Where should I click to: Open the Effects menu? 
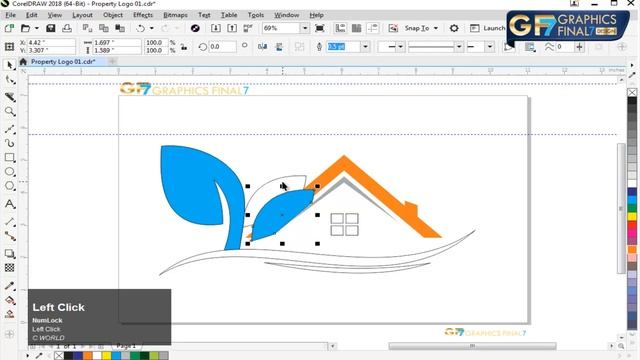coord(143,15)
